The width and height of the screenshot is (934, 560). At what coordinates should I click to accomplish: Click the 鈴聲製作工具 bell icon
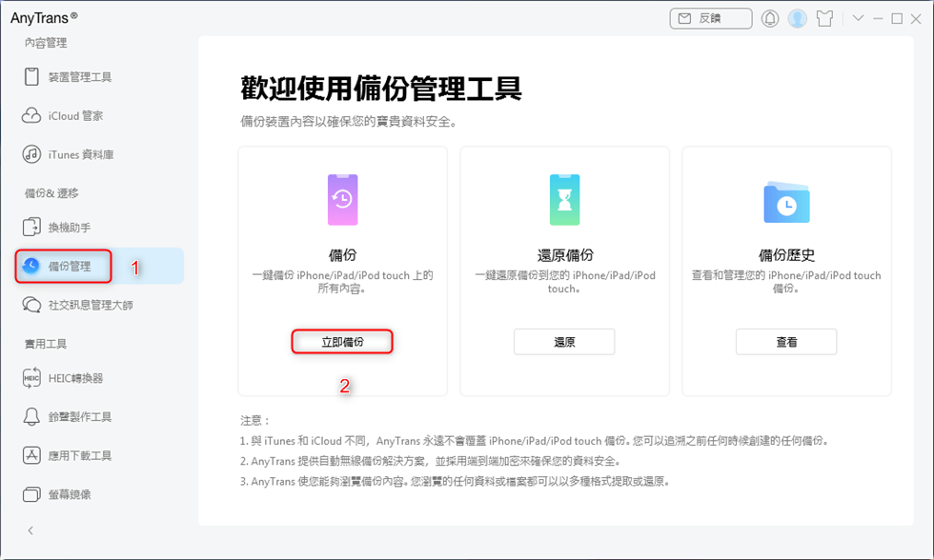[31, 416]
